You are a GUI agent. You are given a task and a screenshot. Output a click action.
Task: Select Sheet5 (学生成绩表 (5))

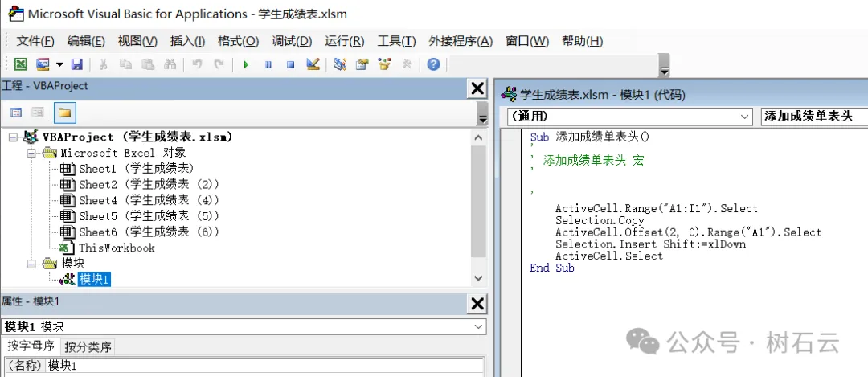[149, 216]
